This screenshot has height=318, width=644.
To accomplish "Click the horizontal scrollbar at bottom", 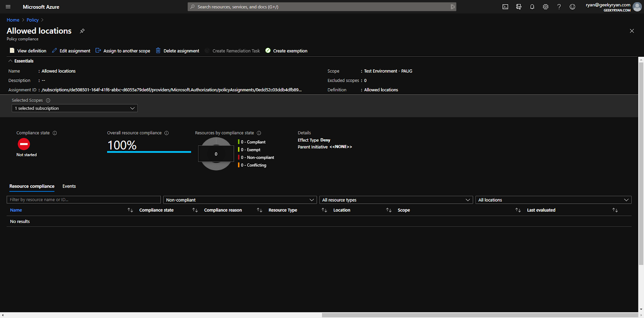I will (480, 315).
